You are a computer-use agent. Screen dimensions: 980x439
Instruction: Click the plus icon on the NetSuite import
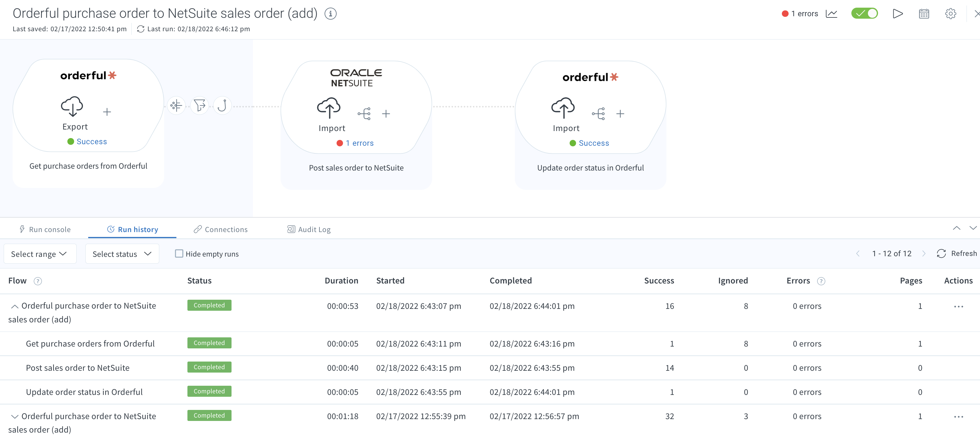(386, 113)
